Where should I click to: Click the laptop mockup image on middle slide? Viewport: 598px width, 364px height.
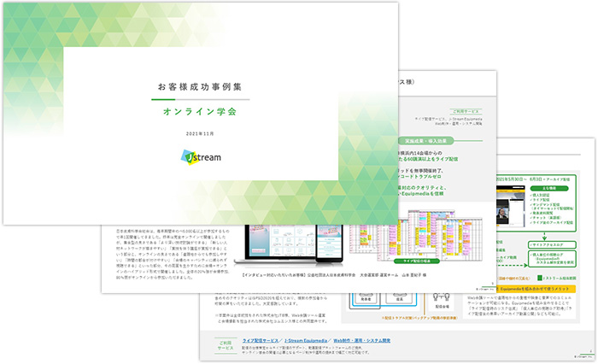(x=289, y=244)
